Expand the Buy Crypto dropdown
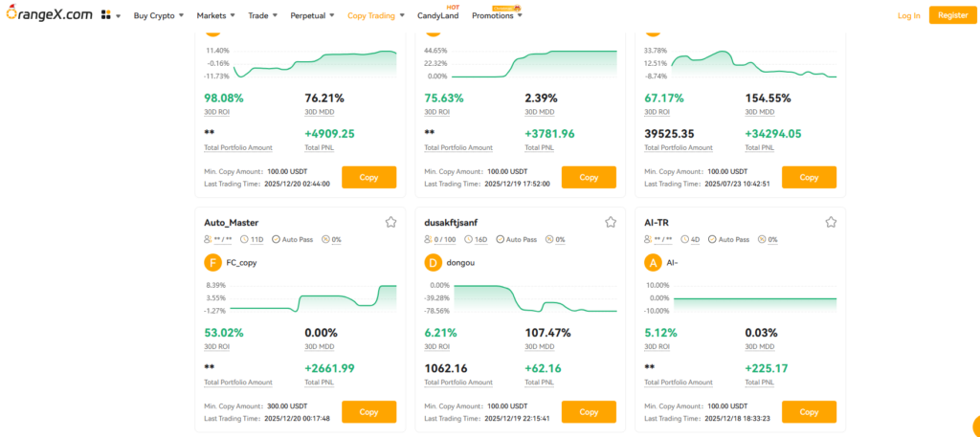The height and width of the screenshot is (437, 980). click(x=158, y=15)
